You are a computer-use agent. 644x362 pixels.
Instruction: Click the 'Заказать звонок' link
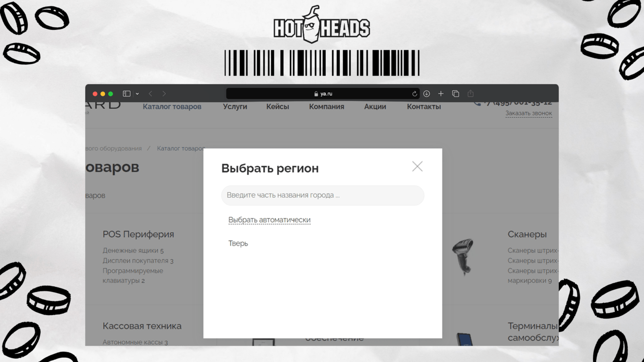(x=529, y=113)
